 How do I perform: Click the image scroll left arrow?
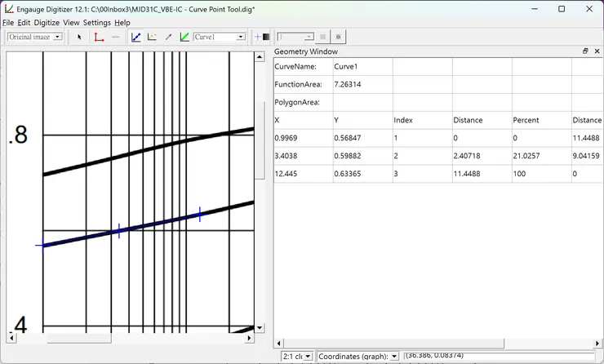point(11,338)
